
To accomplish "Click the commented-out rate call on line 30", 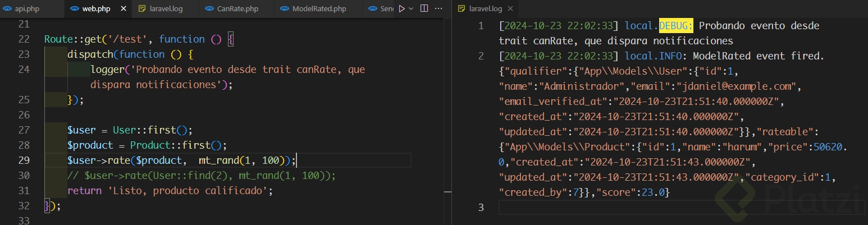I will point(201,176).
